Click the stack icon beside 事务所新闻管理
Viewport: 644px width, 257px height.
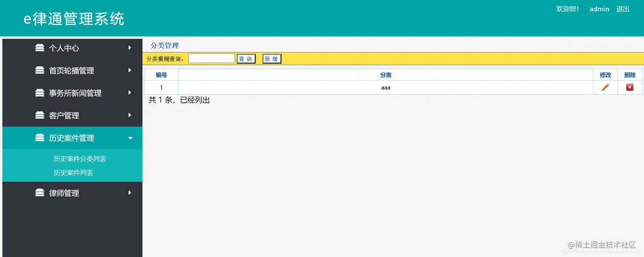click(40, 92)
